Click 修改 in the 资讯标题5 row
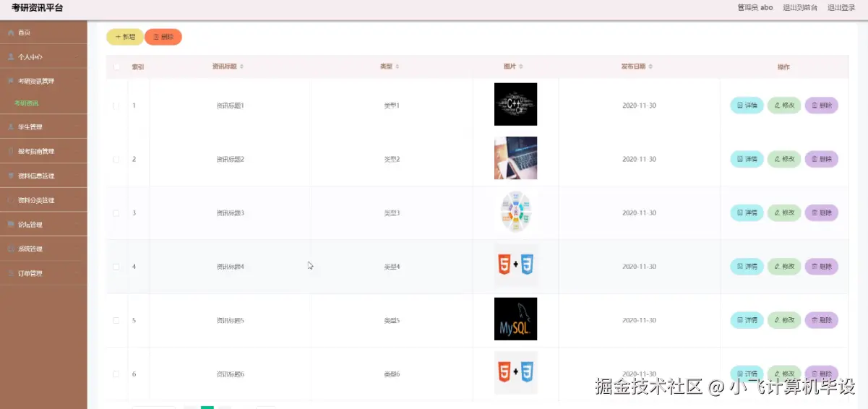 (x=784, y=320)
